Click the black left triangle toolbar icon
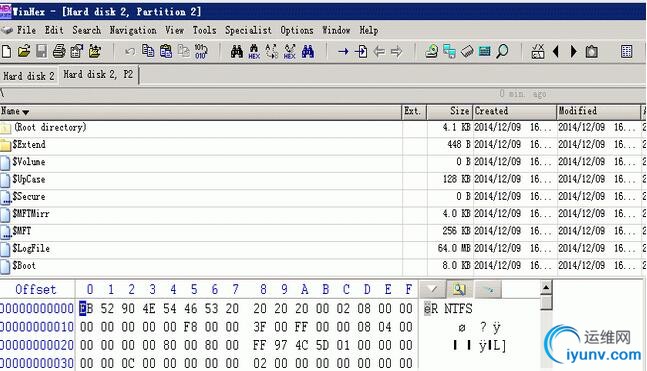 point(556,52)
